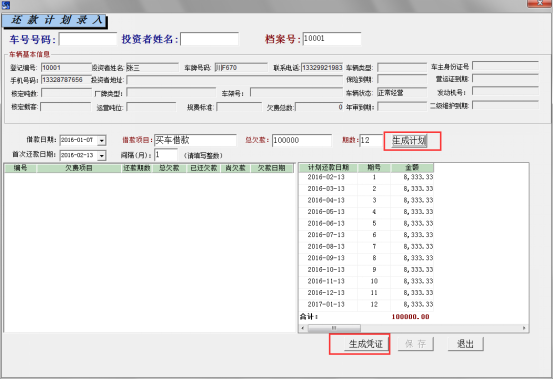
Task: Focus the 车号号码 input field
Action: pyautogui.click(x=87, y=39)
